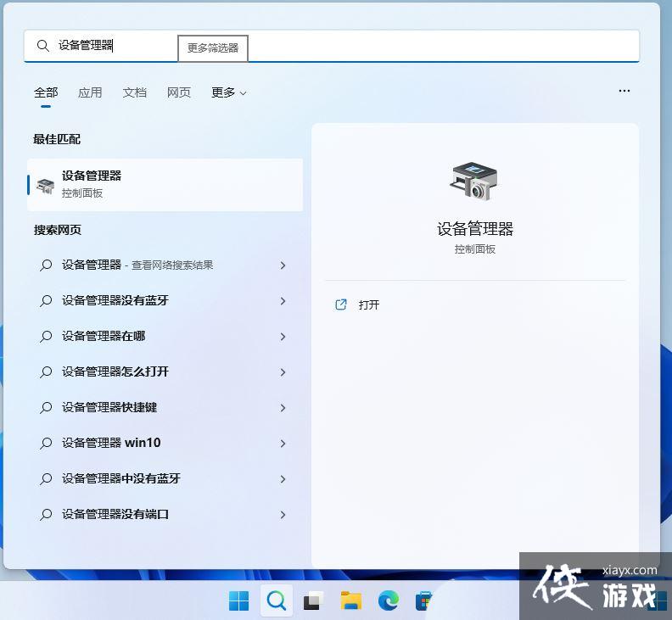The height and width of the screenshot is (620, 672).
Task: Open Microsoft Store from the taskbar
Action: [x=425, y=600]
